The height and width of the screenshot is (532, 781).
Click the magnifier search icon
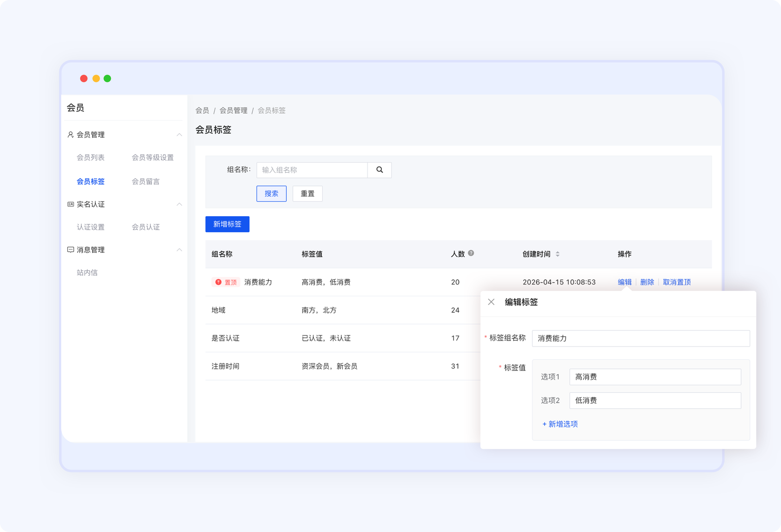tap(379, 170)
